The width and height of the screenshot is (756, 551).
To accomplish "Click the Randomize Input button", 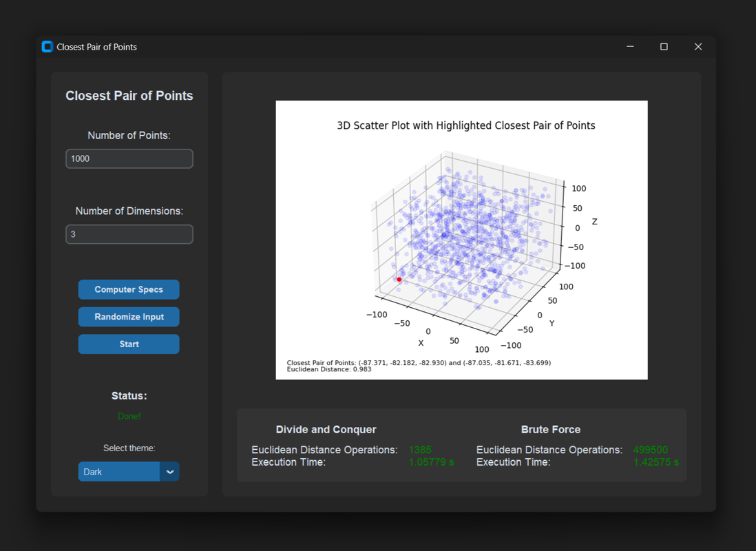I will (x=129, y=317).
